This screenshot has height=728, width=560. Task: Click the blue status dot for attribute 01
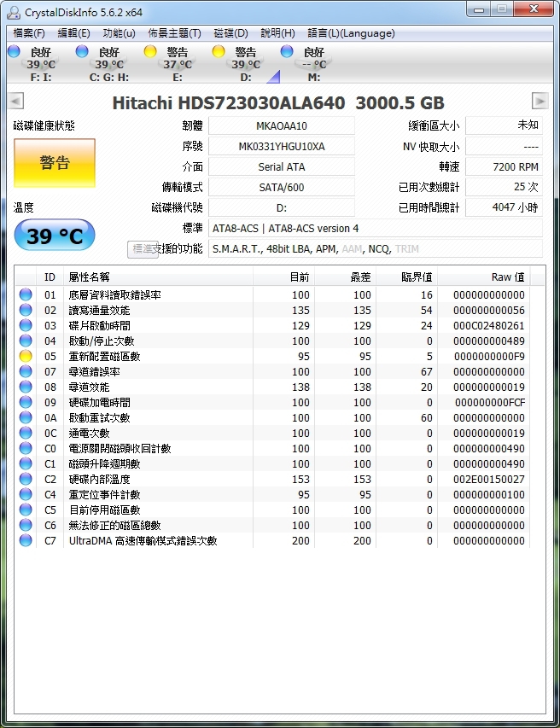tap(26, 294)
